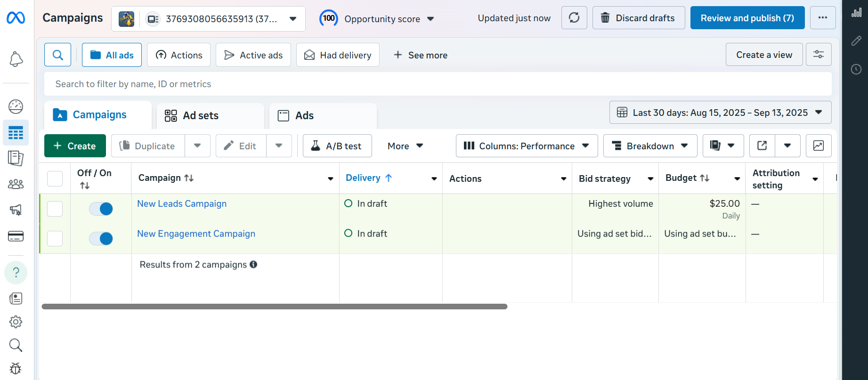Click the search magnifier button in filter bar
This screenshot has width=868, height=380.
pos(57,55)
